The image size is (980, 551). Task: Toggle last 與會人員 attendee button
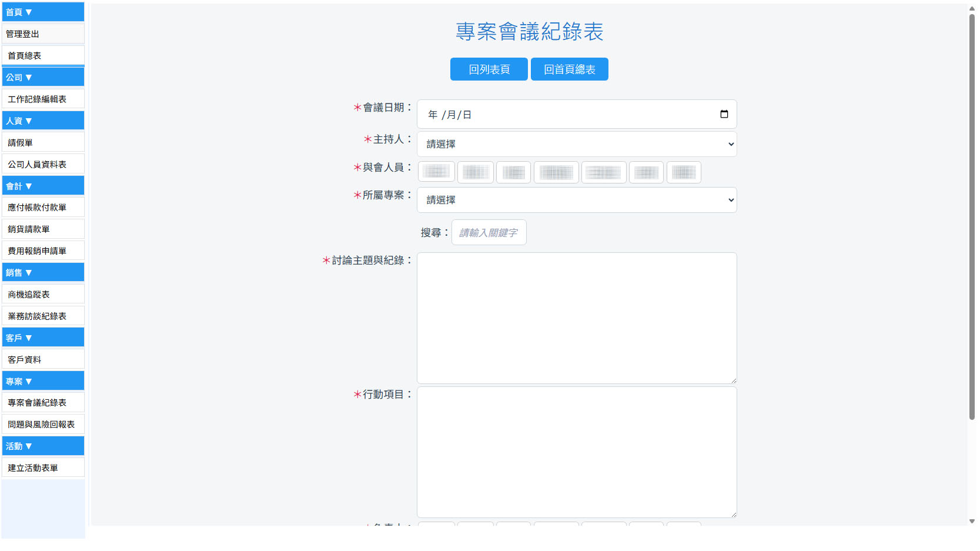pos(684,172)
